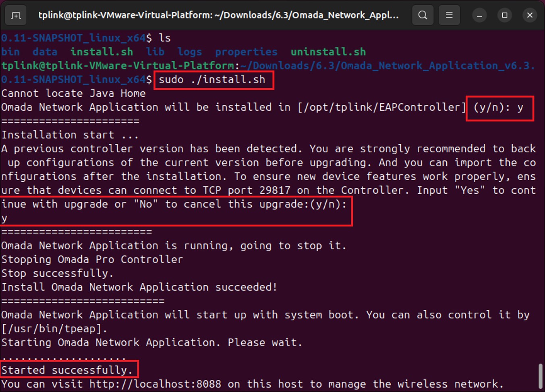
Task: Click the "bin" directory name
Action: pos(10,52)
